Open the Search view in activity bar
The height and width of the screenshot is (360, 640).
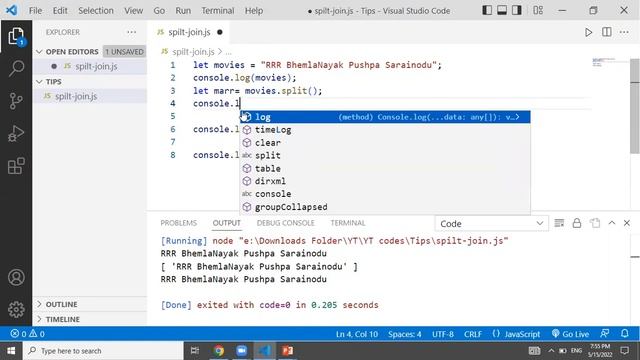(16, 68)
